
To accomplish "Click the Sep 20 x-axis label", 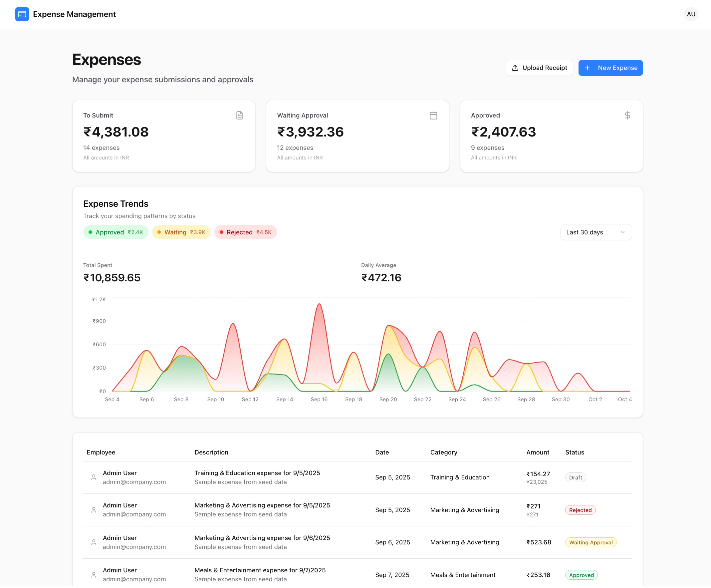I will coord(388,400).
